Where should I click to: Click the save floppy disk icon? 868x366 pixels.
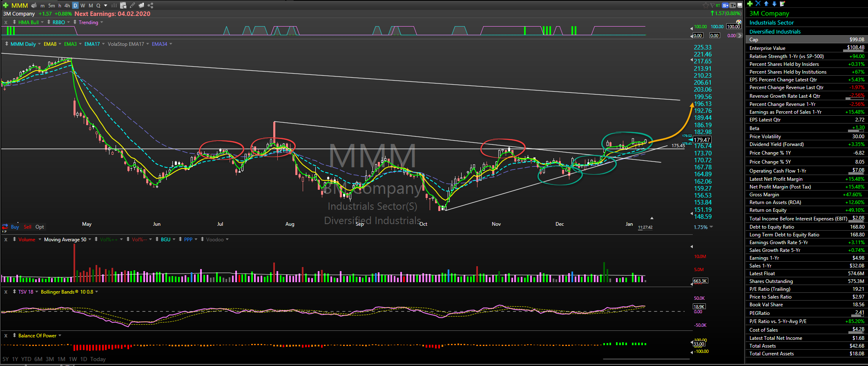coord(740,5)
